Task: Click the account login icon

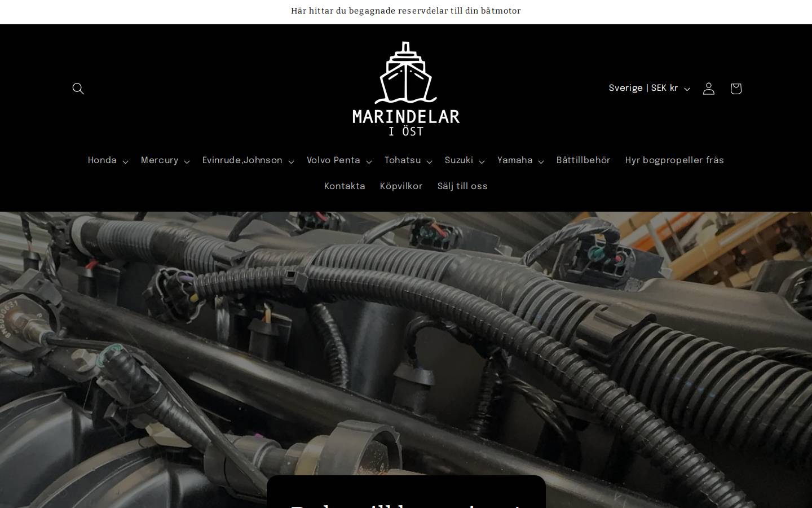Action: 709,89
